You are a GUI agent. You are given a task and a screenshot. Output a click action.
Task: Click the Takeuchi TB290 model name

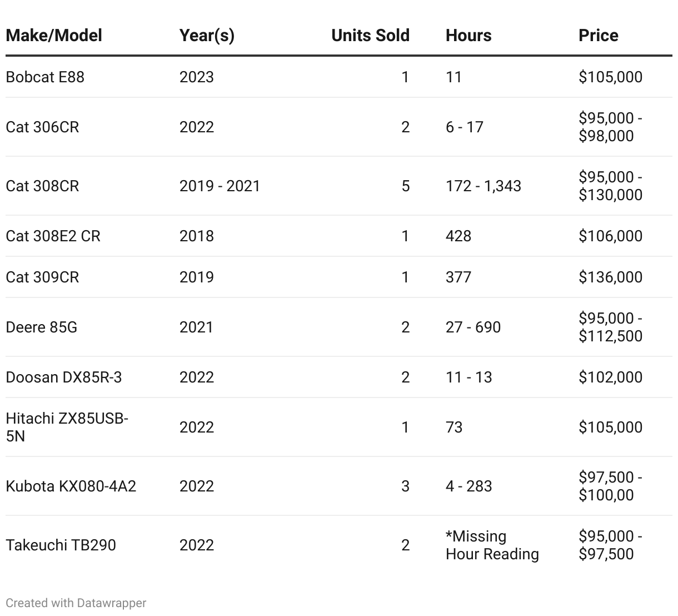tap(61, 545)
